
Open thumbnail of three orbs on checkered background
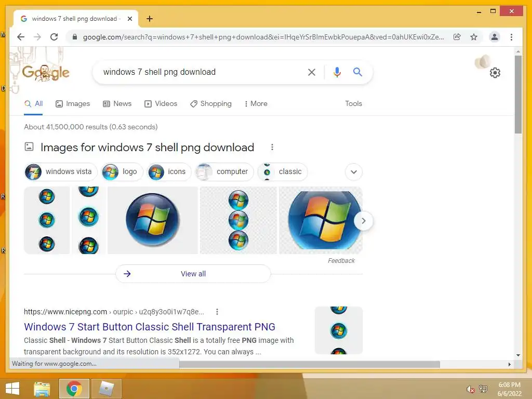tap(238, 220)
